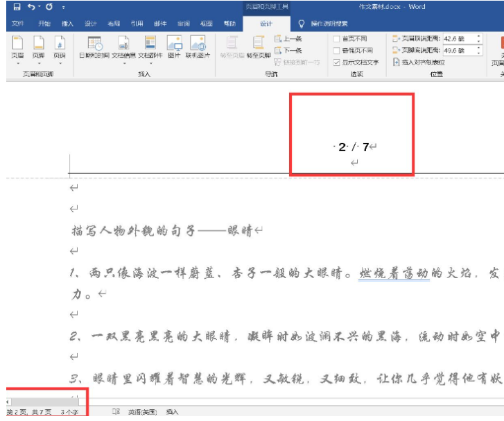Open the 引用 ribbon tab
The image size is (504, 421).
click(137, 24)
